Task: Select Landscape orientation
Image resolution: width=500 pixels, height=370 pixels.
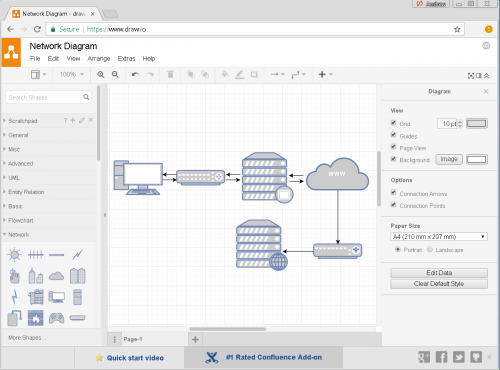Action: pos(430,249)
